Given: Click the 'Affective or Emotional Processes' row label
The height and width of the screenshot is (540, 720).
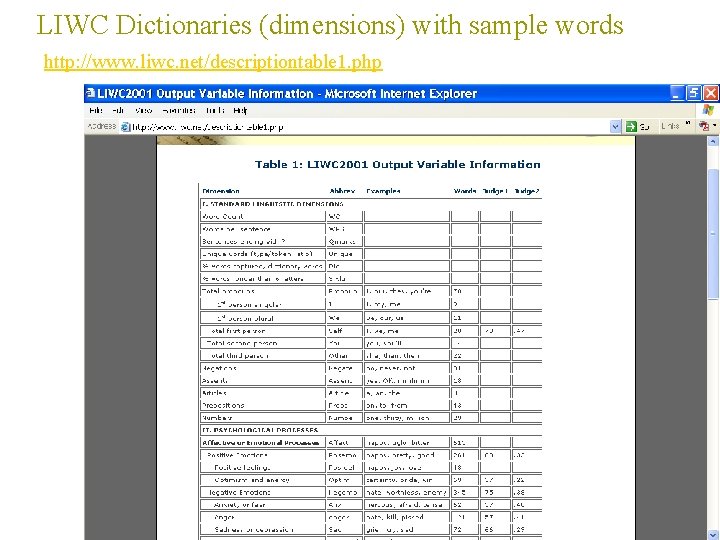Looking at the screenshot, I should [260, 443].
